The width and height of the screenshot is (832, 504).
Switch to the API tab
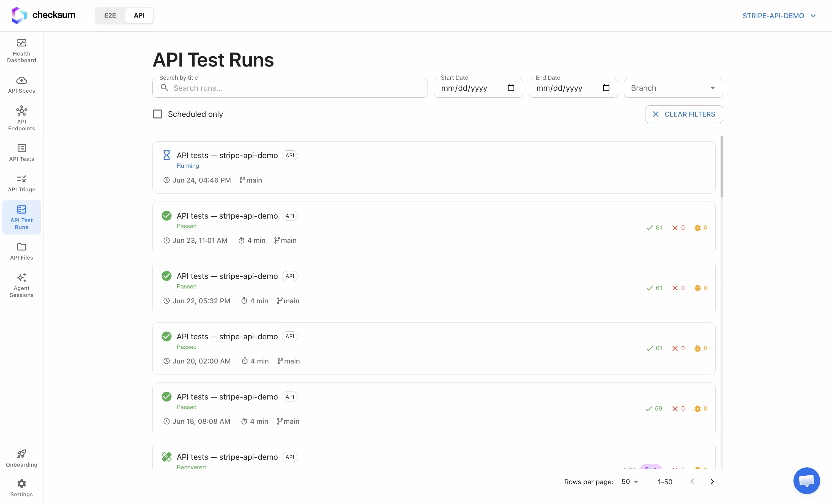(139, 15)
